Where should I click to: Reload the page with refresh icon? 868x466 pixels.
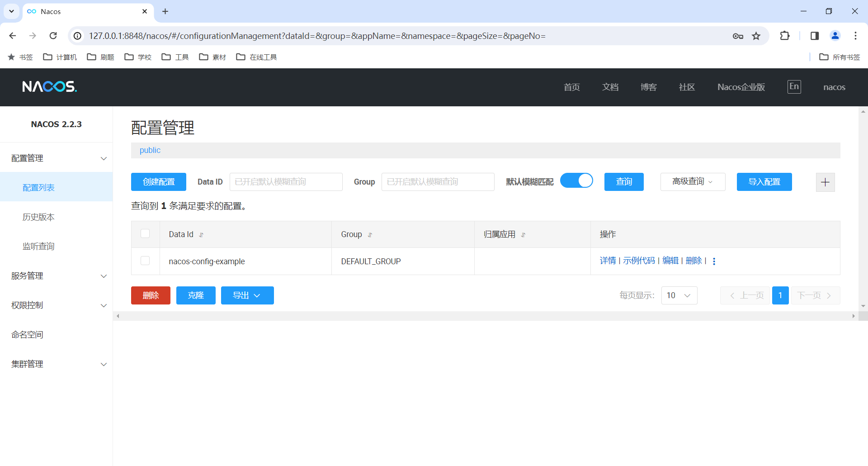pyautogui.click(x=53, y=36)
